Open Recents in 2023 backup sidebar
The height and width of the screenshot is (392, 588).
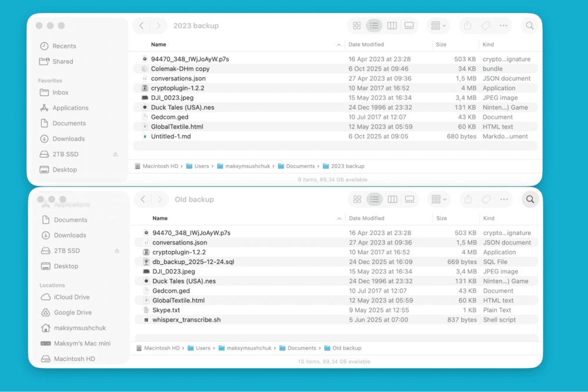(x=58, y=46)
